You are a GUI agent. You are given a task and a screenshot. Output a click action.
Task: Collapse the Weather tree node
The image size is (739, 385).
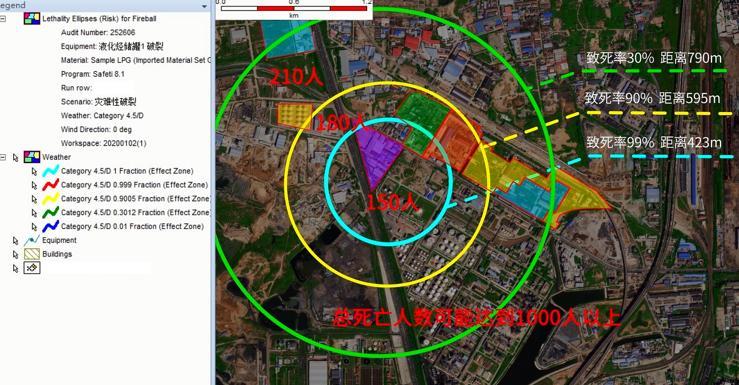(3, 157)
